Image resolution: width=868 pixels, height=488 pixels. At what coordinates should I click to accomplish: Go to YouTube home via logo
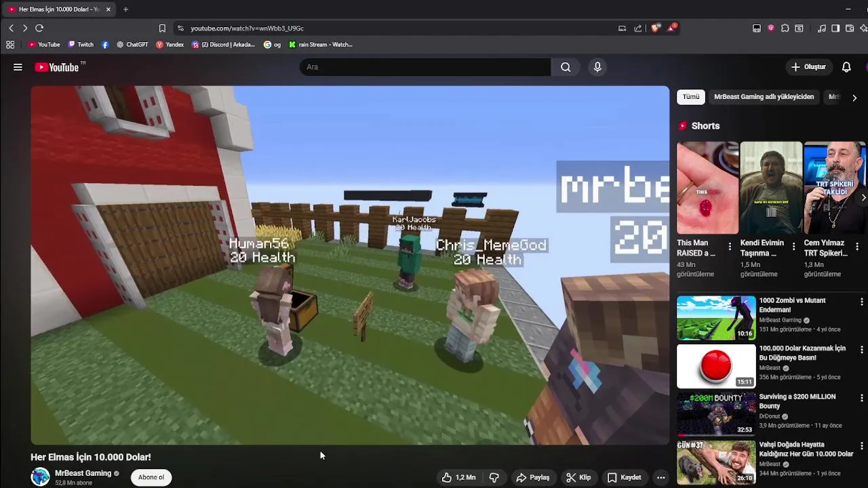[57, 67]
